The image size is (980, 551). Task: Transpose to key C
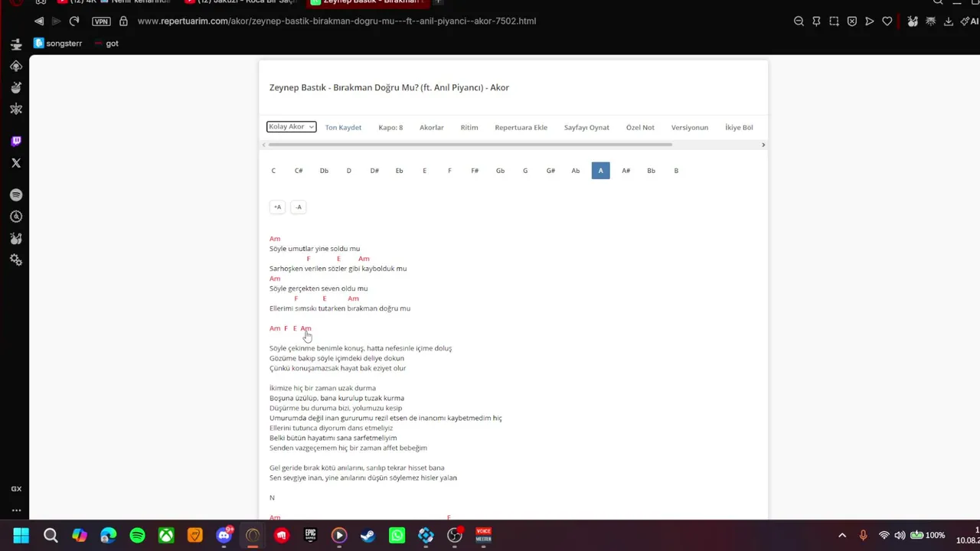tap(273, 171)
